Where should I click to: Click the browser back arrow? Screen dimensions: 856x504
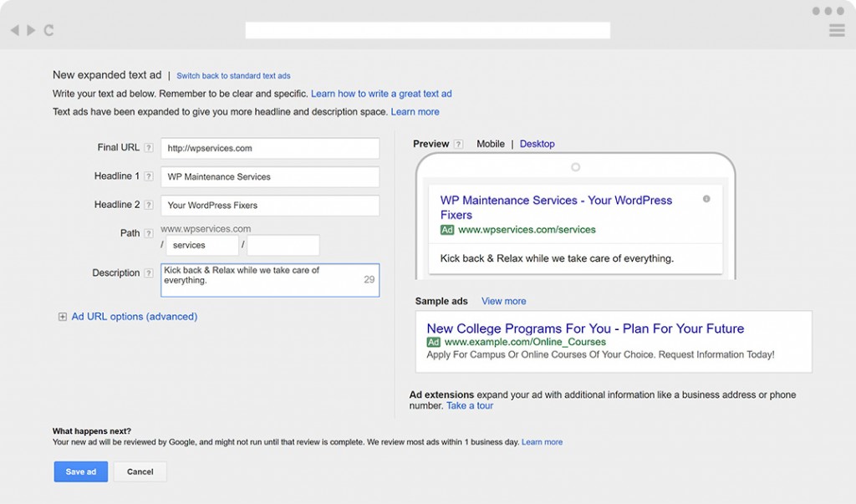pos(14,30)
